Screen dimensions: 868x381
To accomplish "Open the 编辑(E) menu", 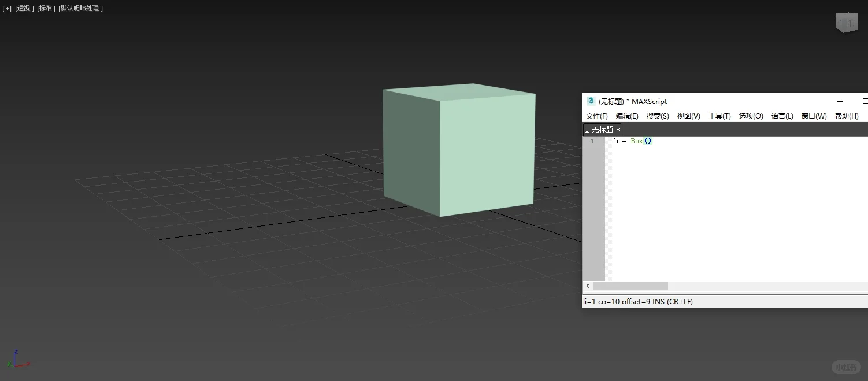I will [627, 116].
